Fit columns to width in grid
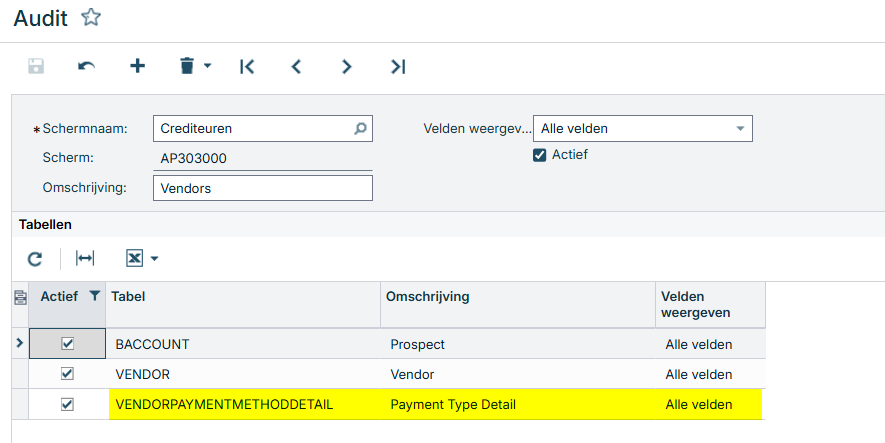 (x=85, y=259)
